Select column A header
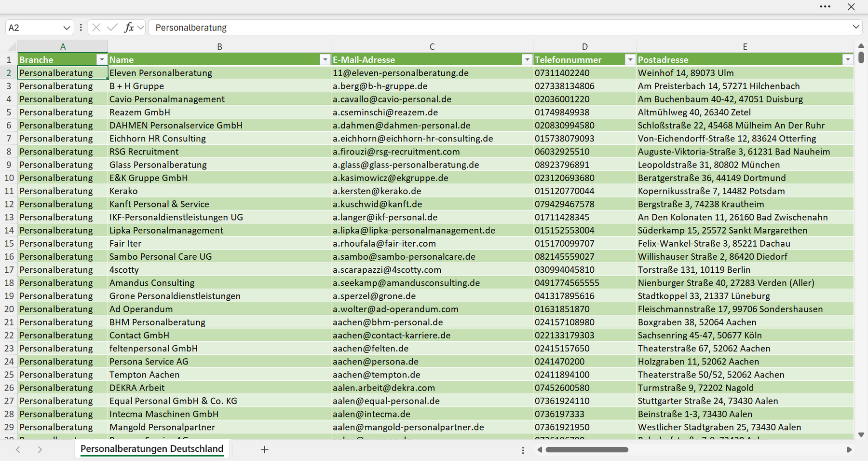Image resolution: width=868 pixels, height=461 pixels. 63,46
